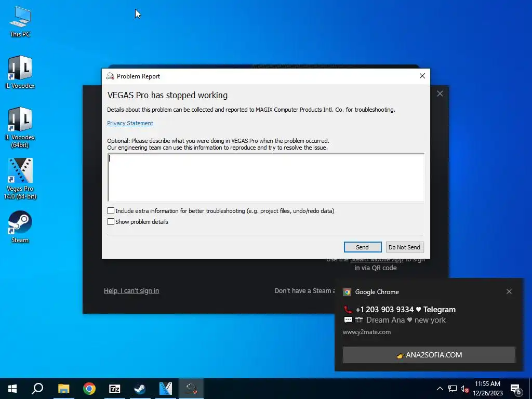Screen dimensions: 532x399
Task: Click www.y2mate.com notification source text
Action: [367, 332]
